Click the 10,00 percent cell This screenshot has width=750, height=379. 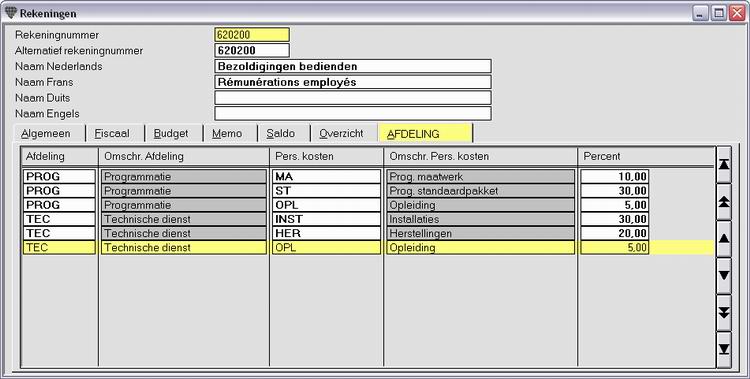[x=615, y=176]
